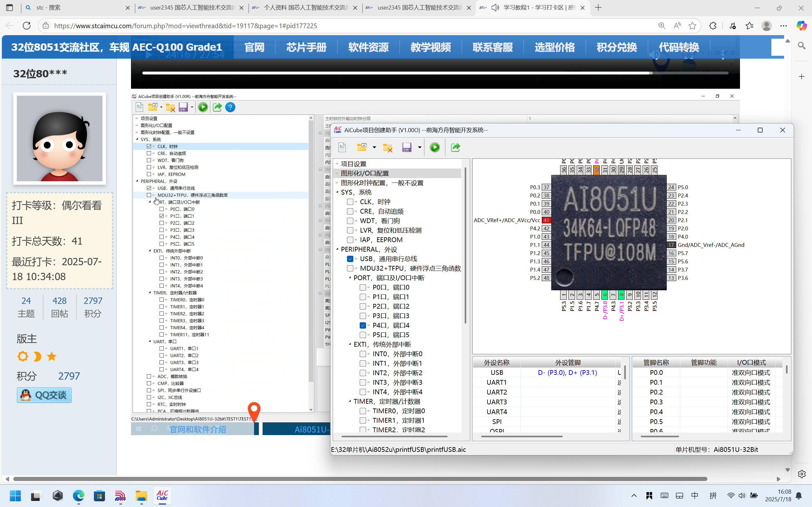This screenshot has height=507, width=812.
Task: Click the green Run icon in AiCube toolbar
Action: (435, 147)
